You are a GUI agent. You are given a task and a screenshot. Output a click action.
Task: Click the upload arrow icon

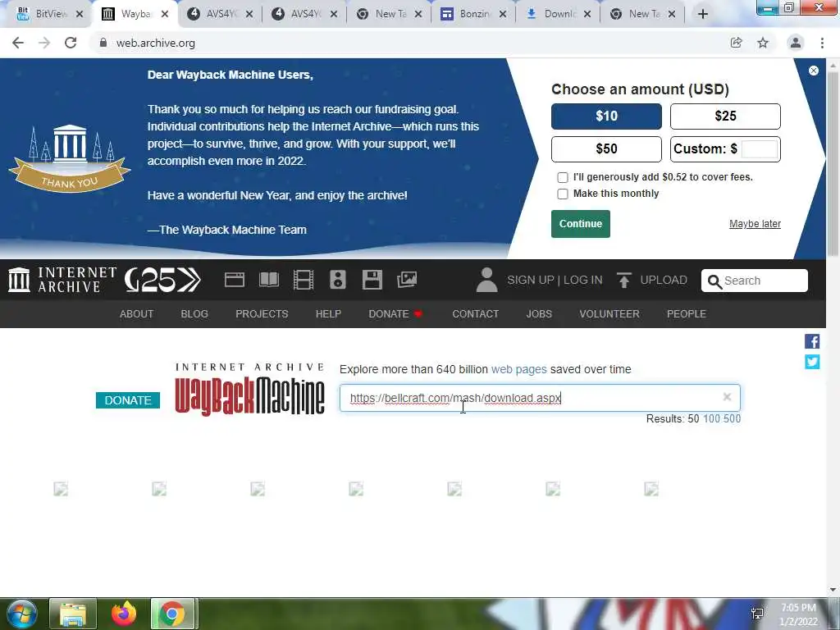(x=623, y=280)
